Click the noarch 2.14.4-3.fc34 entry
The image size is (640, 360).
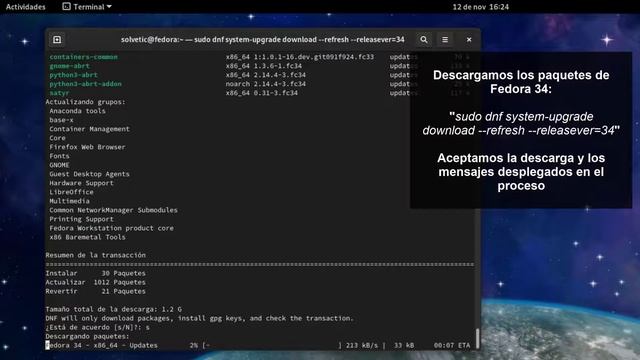[x=266, y=84]
